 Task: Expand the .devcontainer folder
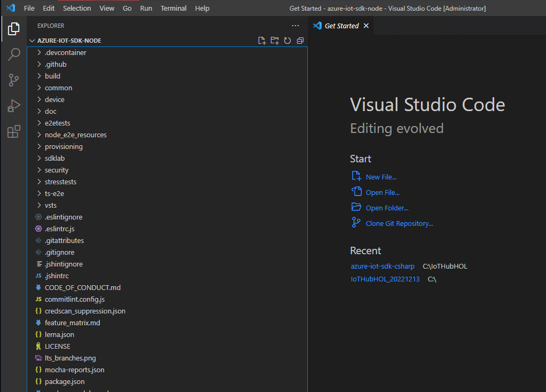click(39, 52)
